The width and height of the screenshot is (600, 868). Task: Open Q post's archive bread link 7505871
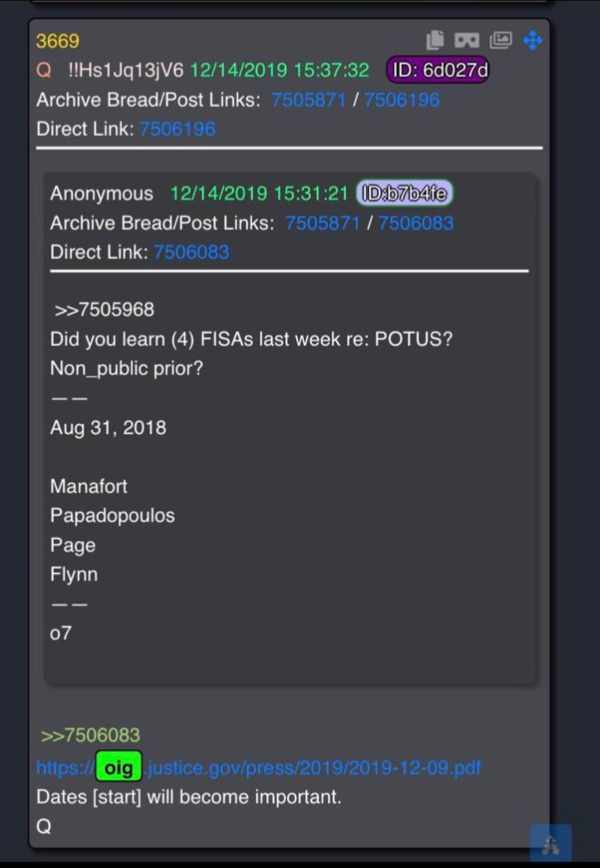click(309, 100)
